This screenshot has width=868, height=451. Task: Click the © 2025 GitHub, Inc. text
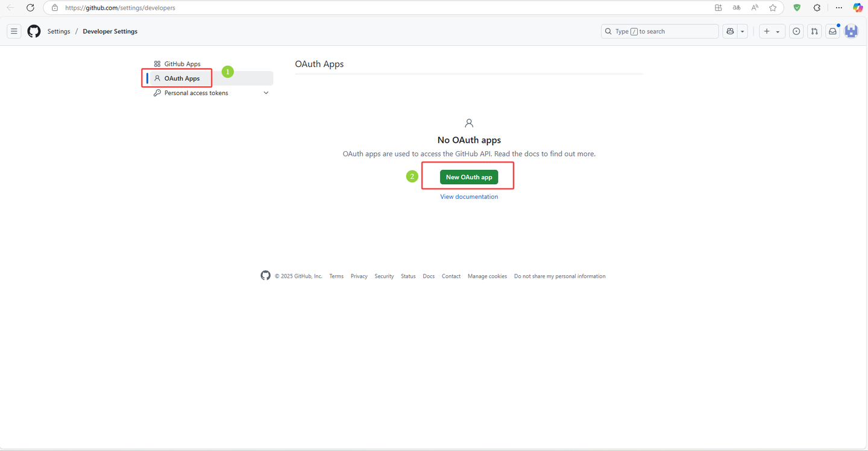click(298, 276)
